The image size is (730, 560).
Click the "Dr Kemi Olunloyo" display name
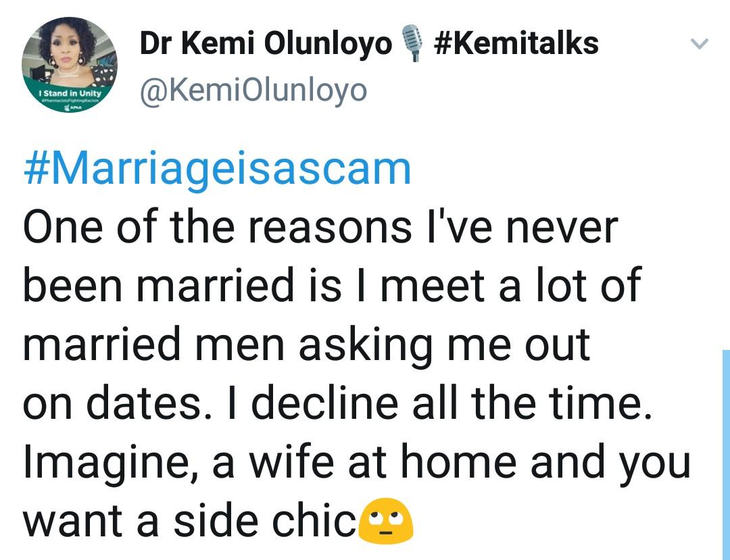[x=266, y=44]
